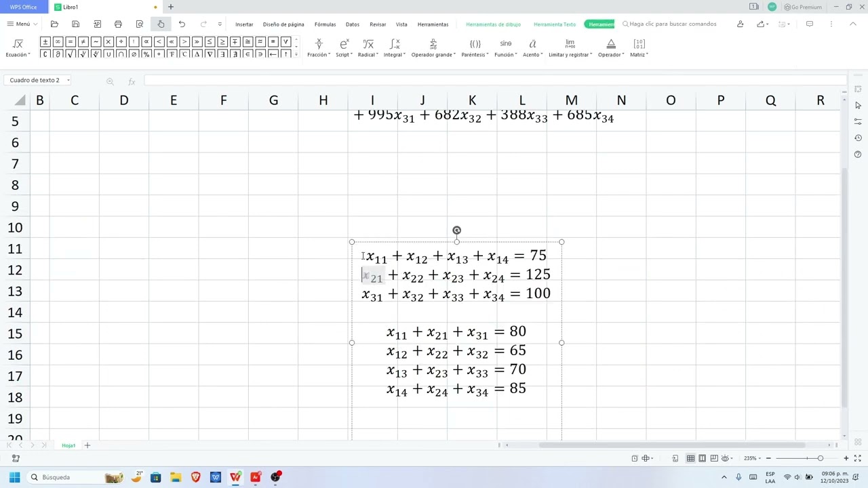Click the command search box
This screenshot has width=868, height=488.
click(669, 24)
